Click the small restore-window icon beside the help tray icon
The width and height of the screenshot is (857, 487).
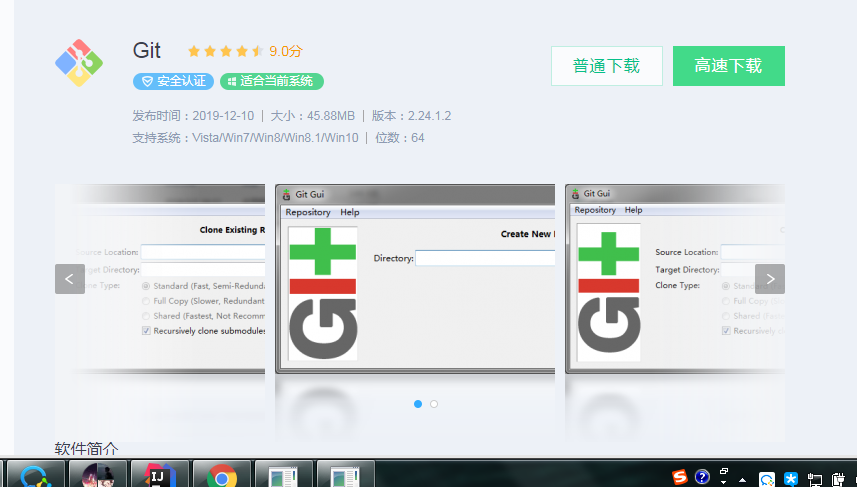tap(724, 471)
